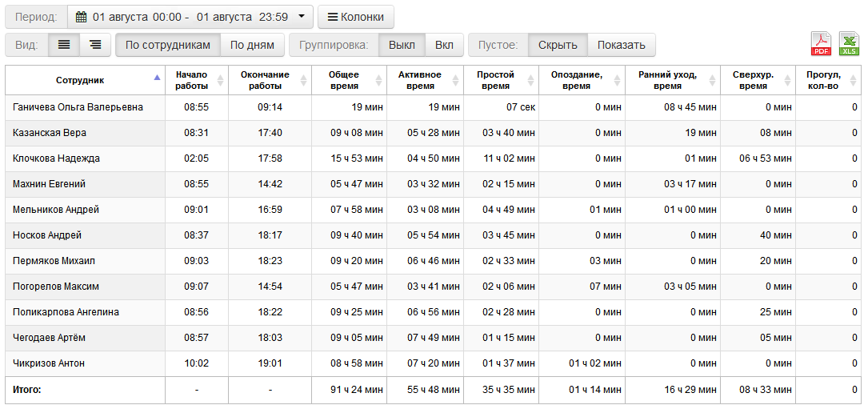Open the Колонки columns menu
The height and width of the screenshot is (409, 868).
(x=355, y=17)
